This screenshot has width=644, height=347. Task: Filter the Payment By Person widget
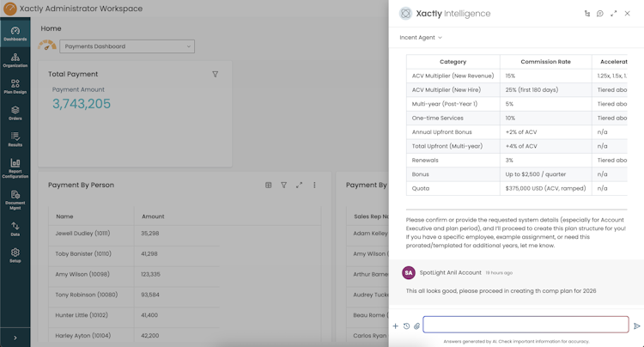[x=284, y=186]
